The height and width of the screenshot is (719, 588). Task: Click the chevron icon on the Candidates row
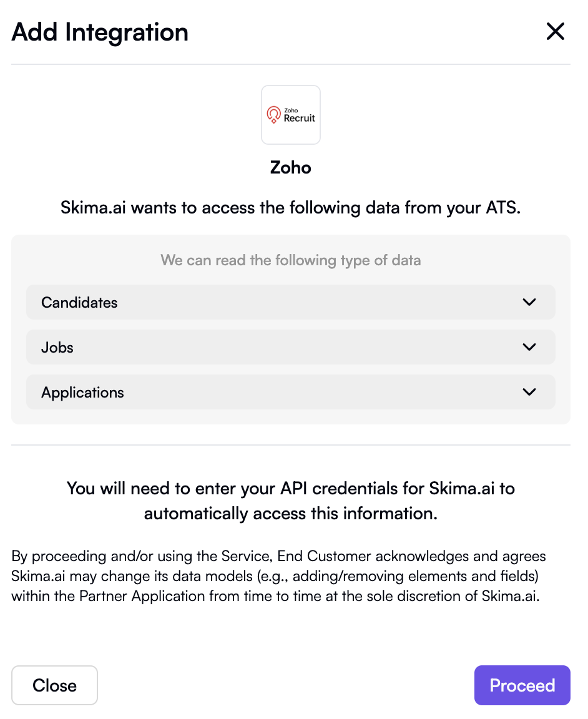point(529,302)
